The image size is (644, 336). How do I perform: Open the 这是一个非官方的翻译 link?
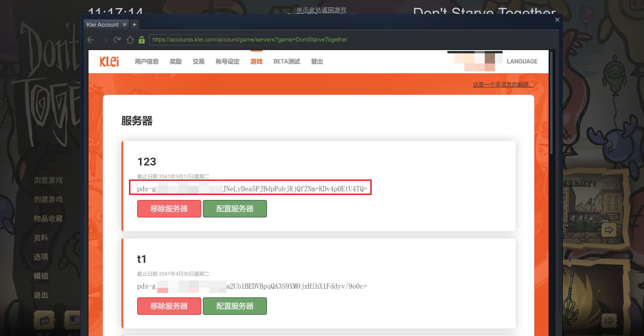[503, 85]
